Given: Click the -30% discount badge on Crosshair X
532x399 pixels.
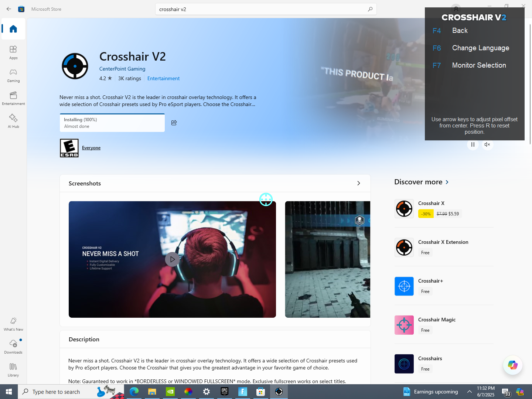Looking at the screenshot, I should (426, 214).
